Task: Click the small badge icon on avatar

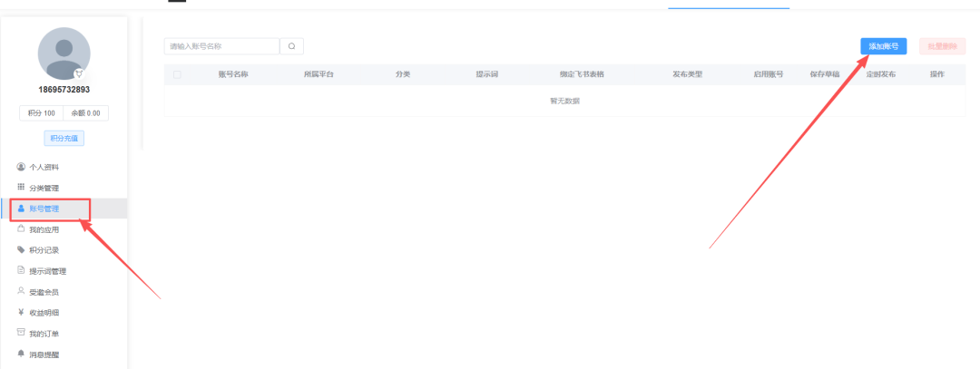Action: 79,73
